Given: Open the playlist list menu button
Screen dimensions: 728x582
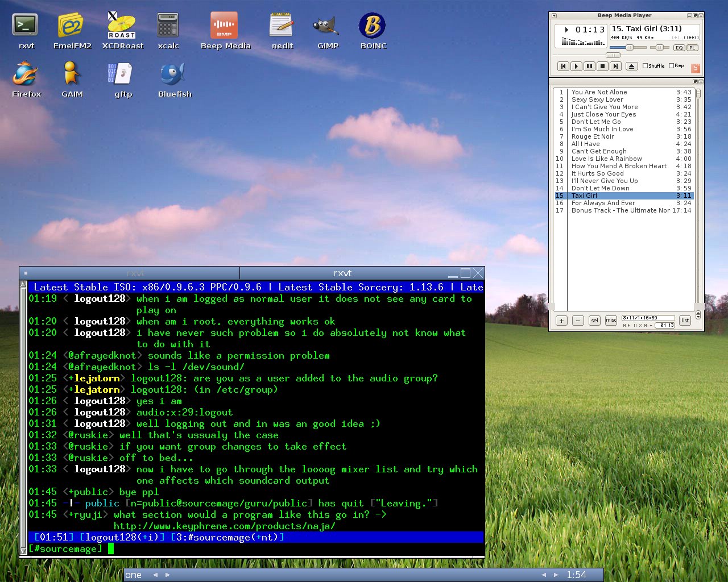Looking at the screenshot, I should (x=685, y=321).
